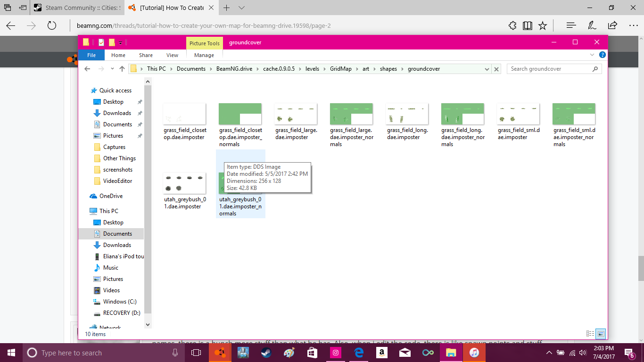Image resolution: width=644 pixels, height=362 pixels.
Task: Click the Explorer help question mark icon
Action: [x=602, y=55]
